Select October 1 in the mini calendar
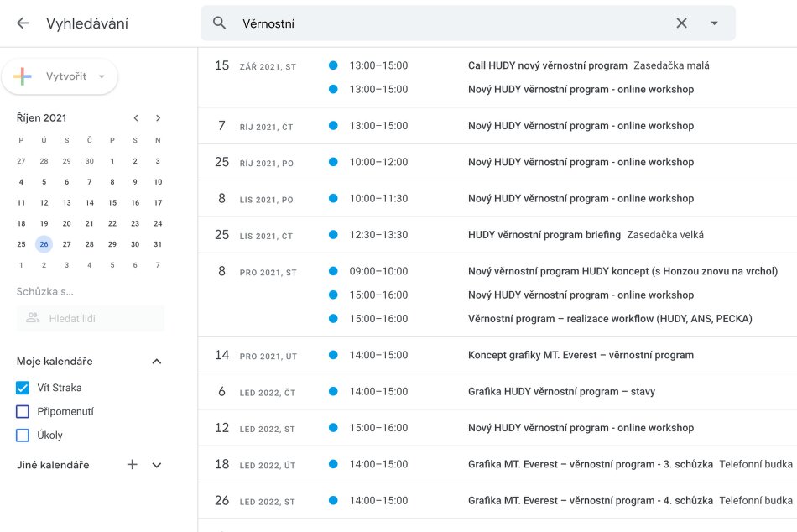Viewport: 797px width, 532px height. (x=112, y=161)
